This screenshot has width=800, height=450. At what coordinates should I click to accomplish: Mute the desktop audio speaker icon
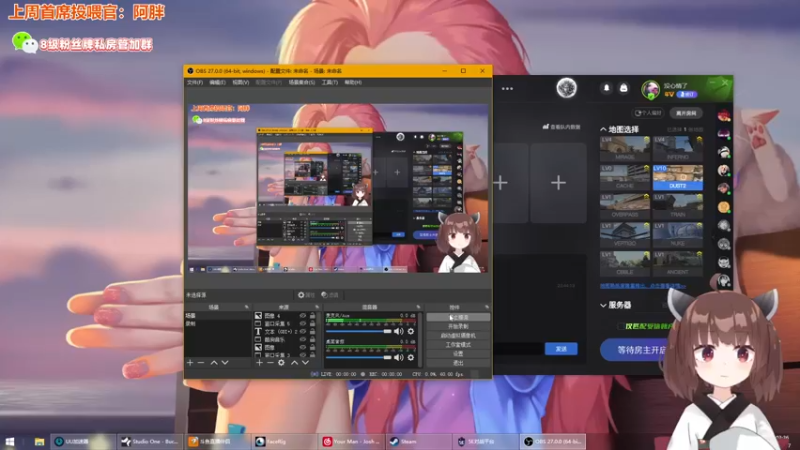coord(398,358)
